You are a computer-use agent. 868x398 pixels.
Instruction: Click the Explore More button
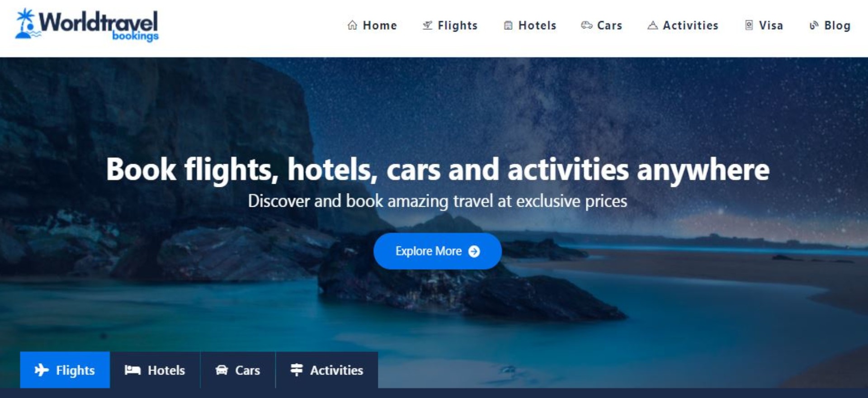438,251
